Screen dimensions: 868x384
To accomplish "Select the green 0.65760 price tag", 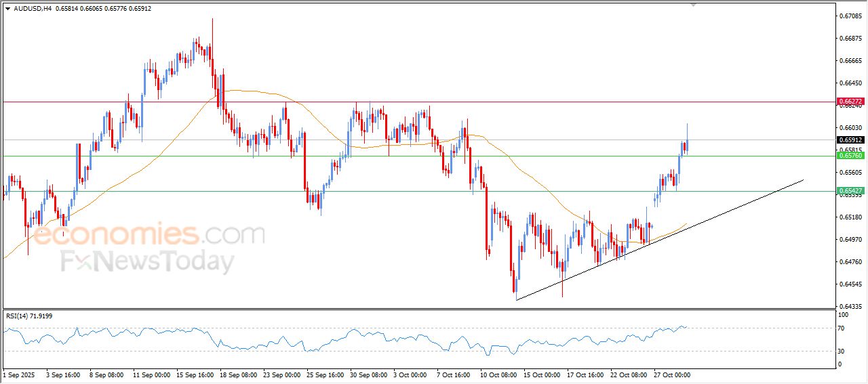I will pos(851,156).
